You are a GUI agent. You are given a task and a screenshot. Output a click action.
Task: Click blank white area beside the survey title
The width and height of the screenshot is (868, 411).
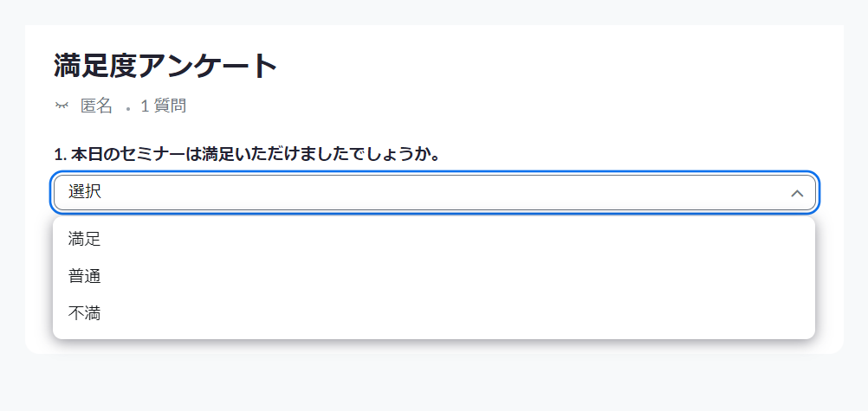coord(554,66)
